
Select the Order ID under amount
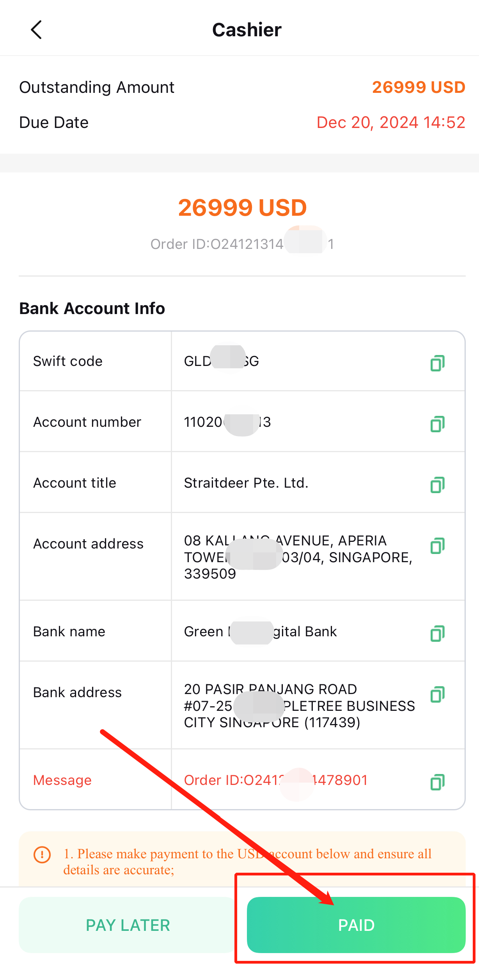tap(242, 244)
